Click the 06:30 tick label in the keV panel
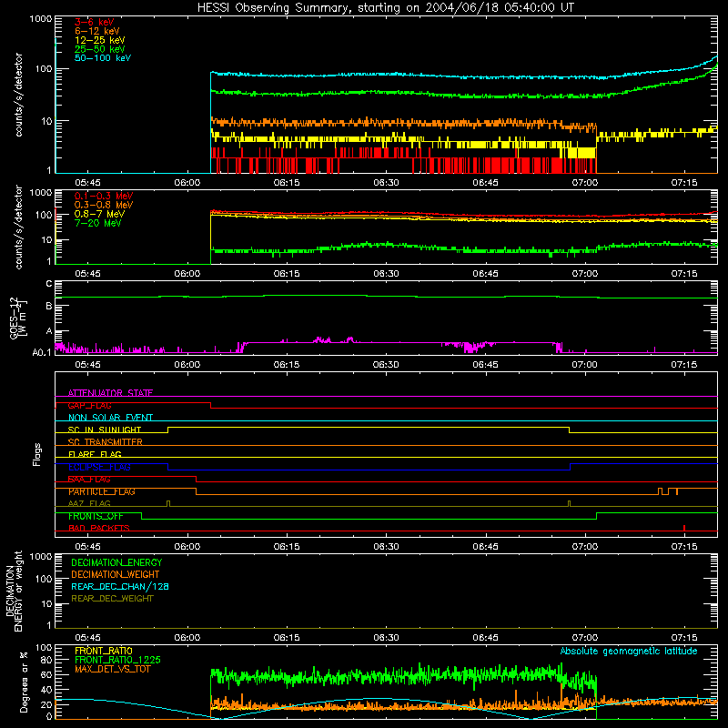 (x=386, y=183)
